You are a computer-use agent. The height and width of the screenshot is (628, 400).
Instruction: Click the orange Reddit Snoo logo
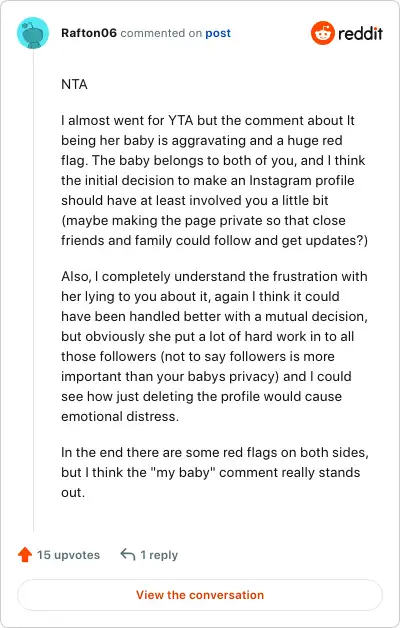tap(322, 33)
